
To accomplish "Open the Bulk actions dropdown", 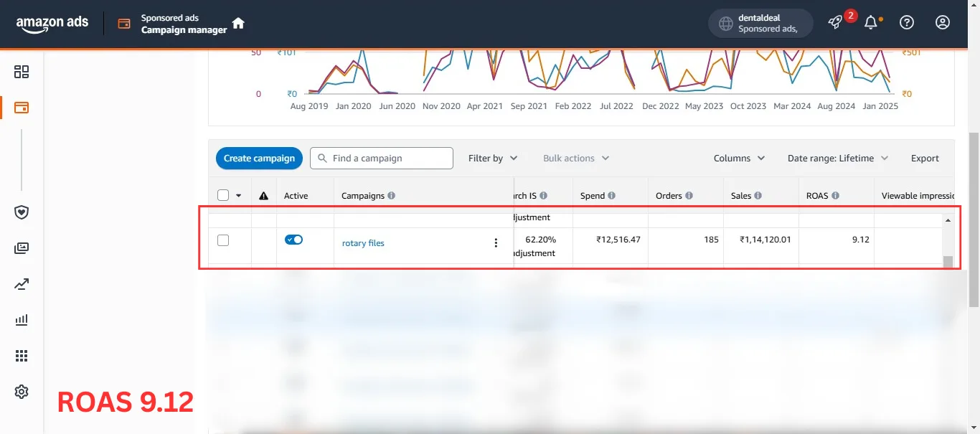I will tap(576, 159).
